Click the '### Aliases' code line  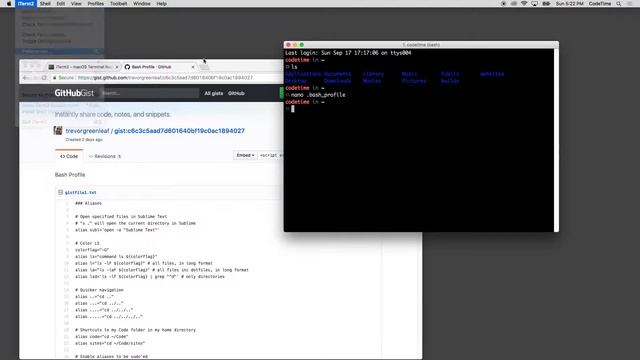coord(89,203)
